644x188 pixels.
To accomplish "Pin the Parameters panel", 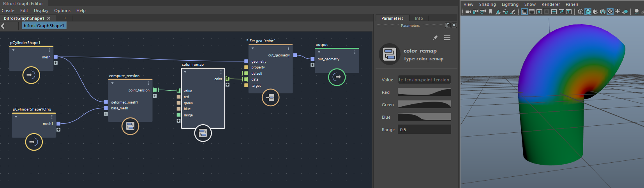I will (435, 38).
